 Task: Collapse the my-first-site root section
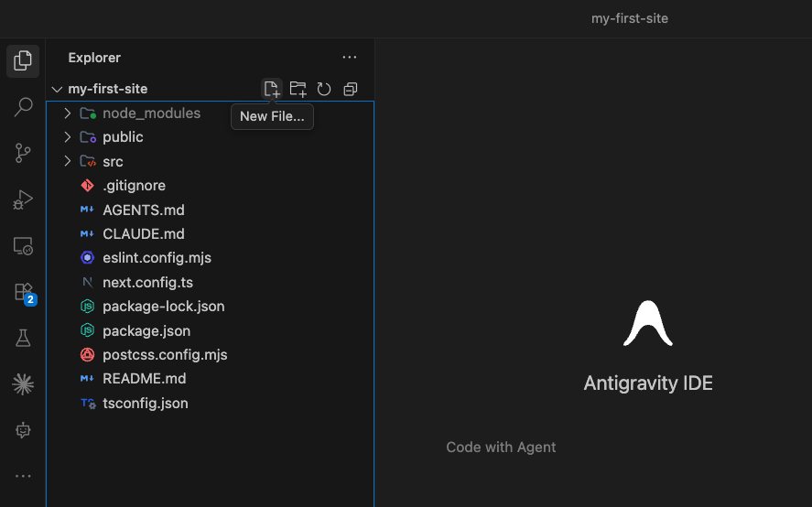[x=57, y=89]
